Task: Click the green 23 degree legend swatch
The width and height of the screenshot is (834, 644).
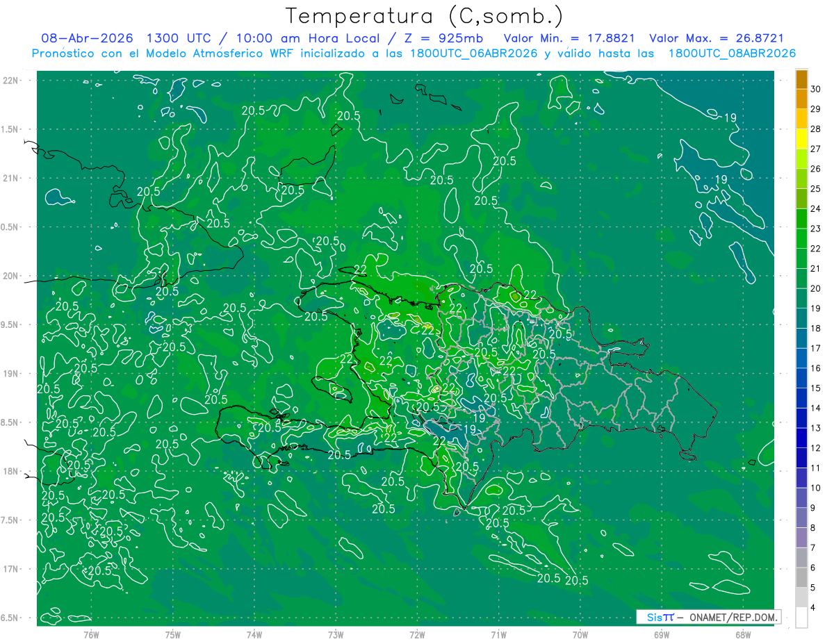Action: click(801, 220)
